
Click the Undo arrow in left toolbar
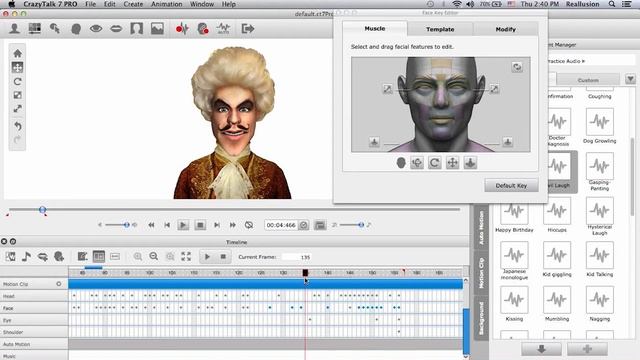pyautogui.click(x=18, y=126)
